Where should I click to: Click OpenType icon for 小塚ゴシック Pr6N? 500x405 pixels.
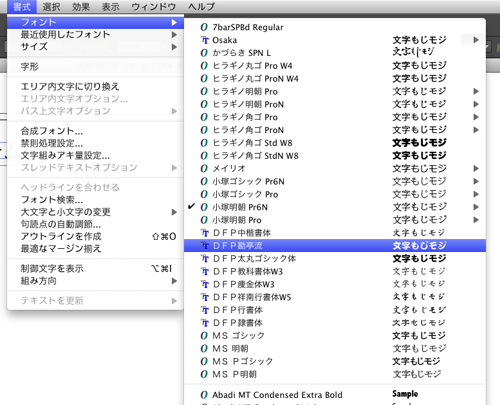coord(204,181)
